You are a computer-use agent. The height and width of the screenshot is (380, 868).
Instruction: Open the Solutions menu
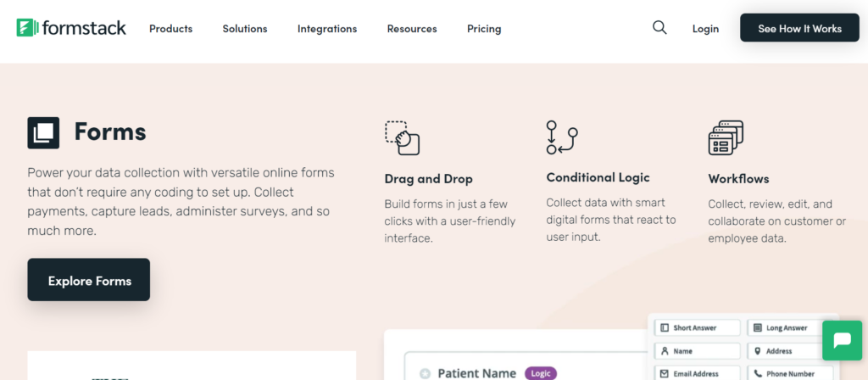tap(245, 29)
